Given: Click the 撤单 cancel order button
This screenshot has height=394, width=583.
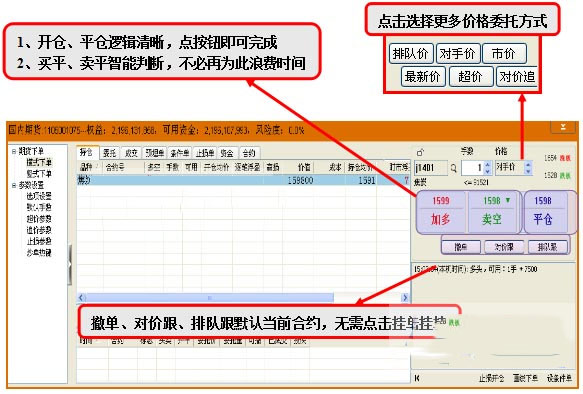Looking at the screenshot, I should (461, 247).
